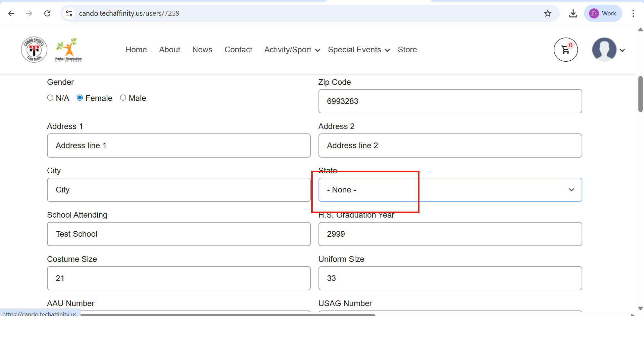Image resolution: width=644 pixels, height=345 pixels.
Task: Click the user profile avatar
Action: (x=604, y=50)
